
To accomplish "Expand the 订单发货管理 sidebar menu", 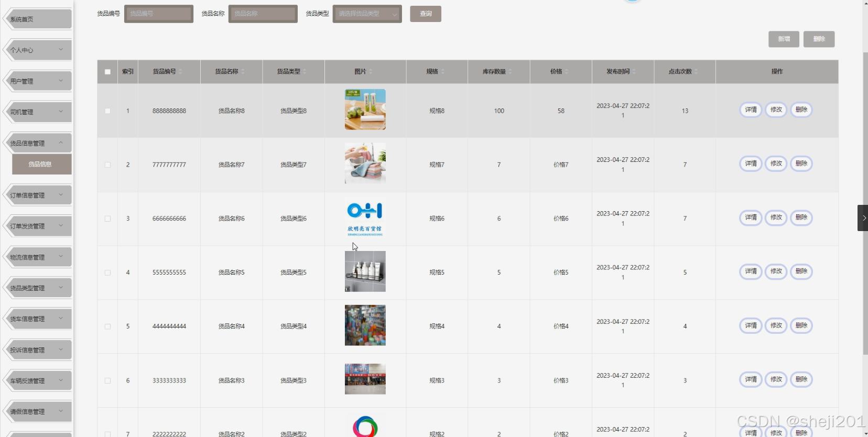I will tap(38, 226).
